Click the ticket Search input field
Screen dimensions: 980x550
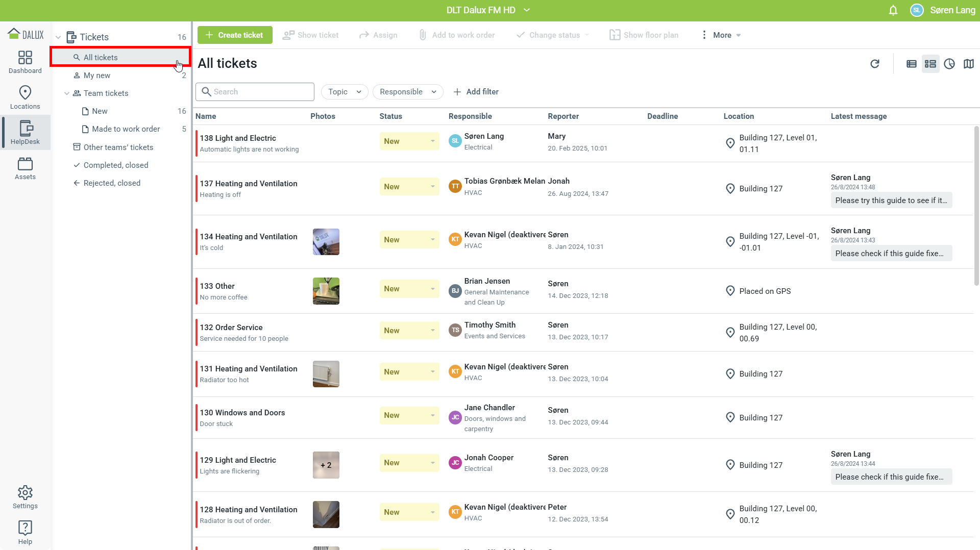(x=255, y=92)
